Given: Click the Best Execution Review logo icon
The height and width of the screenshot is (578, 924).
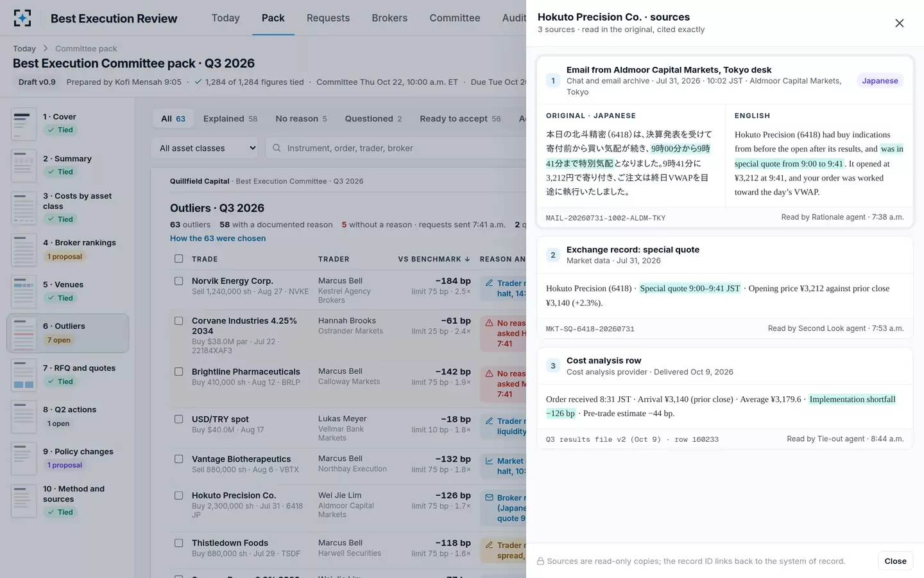Looking at the screenshot, I should point(22,18).
